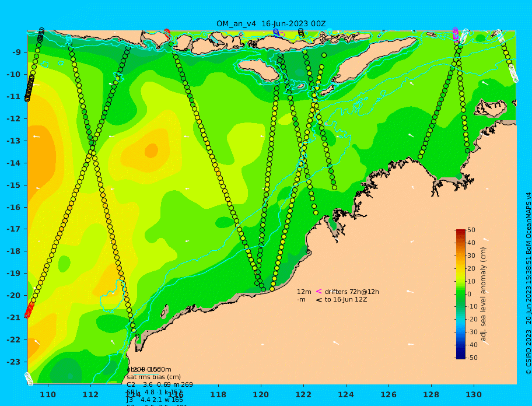Image resolution: width=532 pixels, height=406 pixels.
Task: Click the colorbar tick value 30
Action: click(x=471, y=256)
